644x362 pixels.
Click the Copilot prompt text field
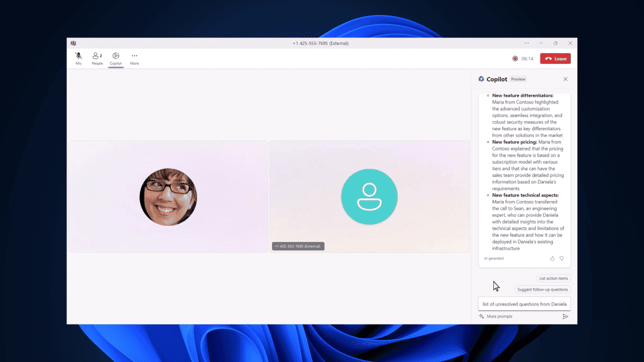click(524, 304)
